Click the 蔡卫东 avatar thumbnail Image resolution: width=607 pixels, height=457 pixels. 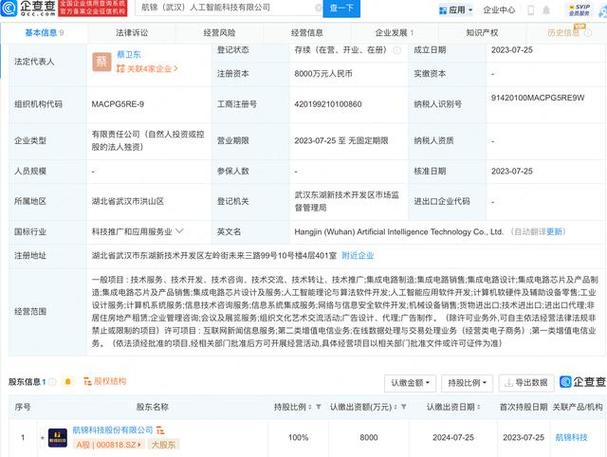pyautogui.click(x=102, y=62)
